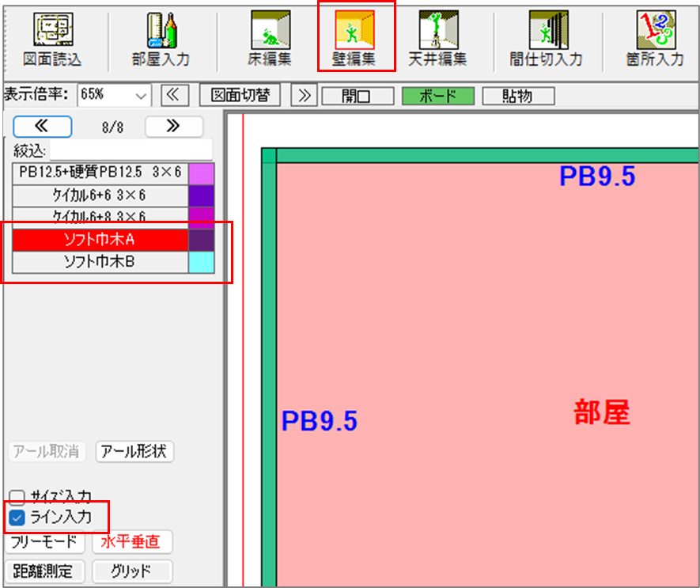
Task: Click the 図面読込 drawing import icon
Action: [x=52, y=39]
